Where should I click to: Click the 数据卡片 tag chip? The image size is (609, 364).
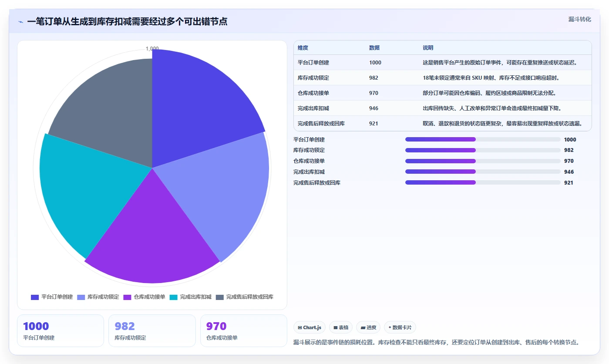tap(400, 327)
